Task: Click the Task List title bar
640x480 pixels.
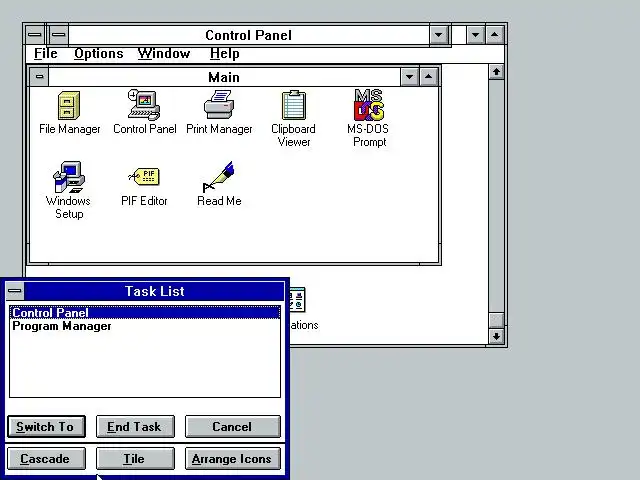Action: (154, 291)
